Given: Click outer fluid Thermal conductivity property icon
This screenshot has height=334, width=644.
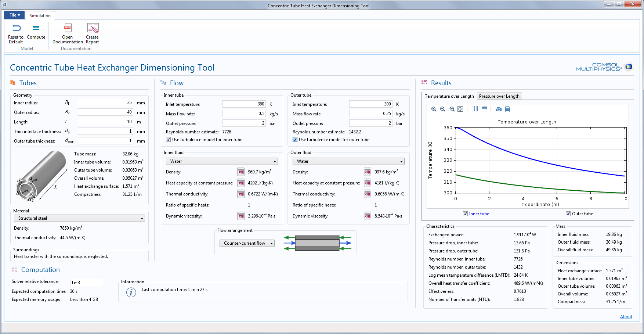Looking at the screenshot, I should coord(368,194).
